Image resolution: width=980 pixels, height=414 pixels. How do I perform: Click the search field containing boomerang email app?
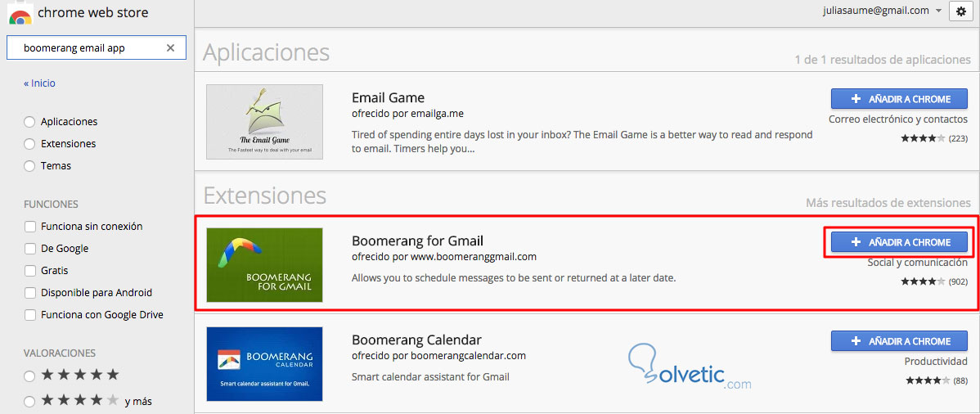tap(97, 48)
